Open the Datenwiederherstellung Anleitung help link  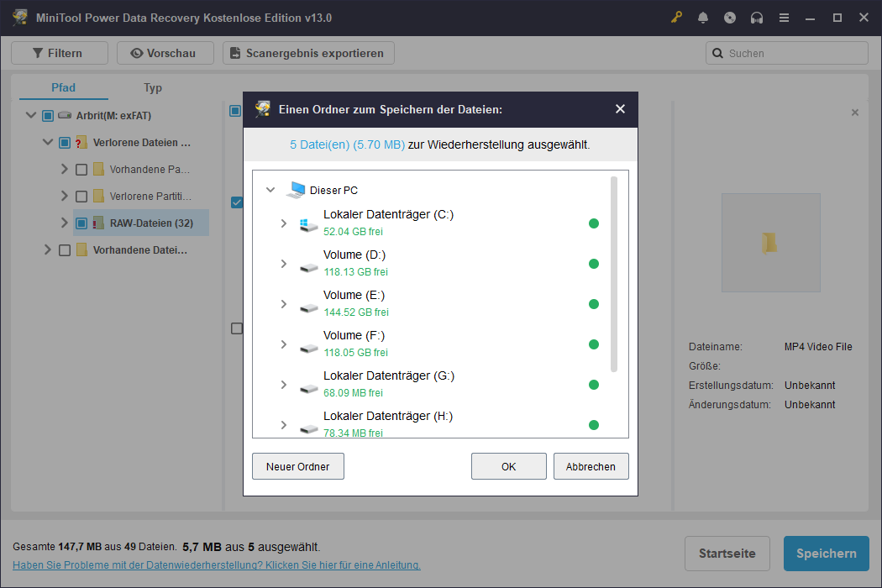click(217, 565)
